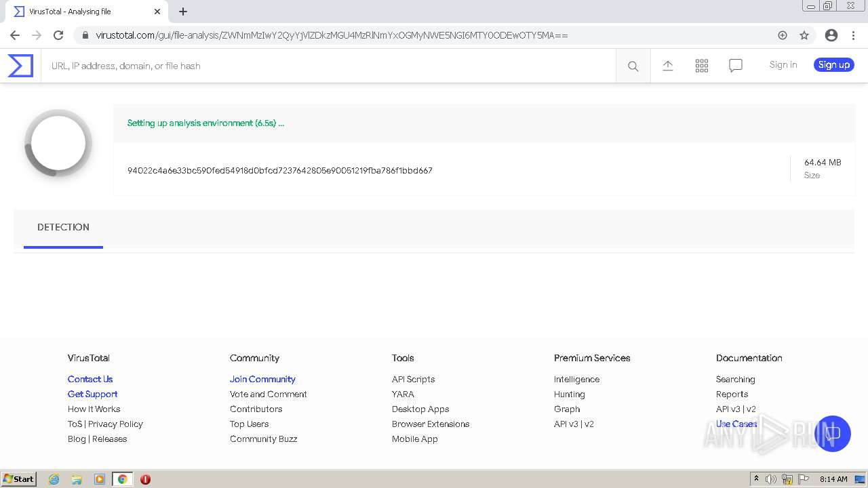Image resolution: width=868 pixels, height=488 pixels.
Task: Click the volume tray icon
Action: (771, 479)
